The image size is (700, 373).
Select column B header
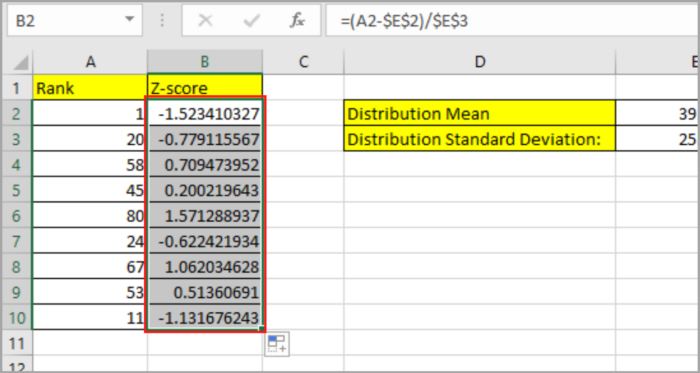coord(205,62)
